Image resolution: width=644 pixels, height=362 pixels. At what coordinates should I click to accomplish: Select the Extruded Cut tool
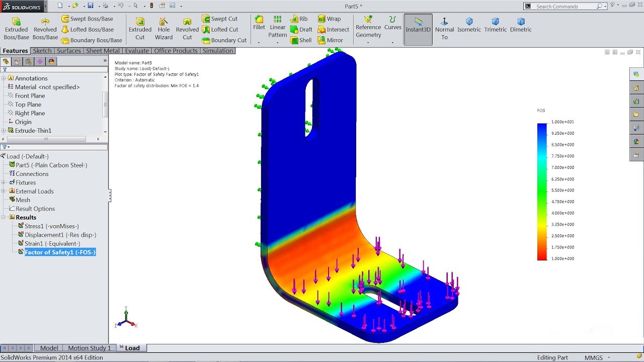[x=140, y=29]
